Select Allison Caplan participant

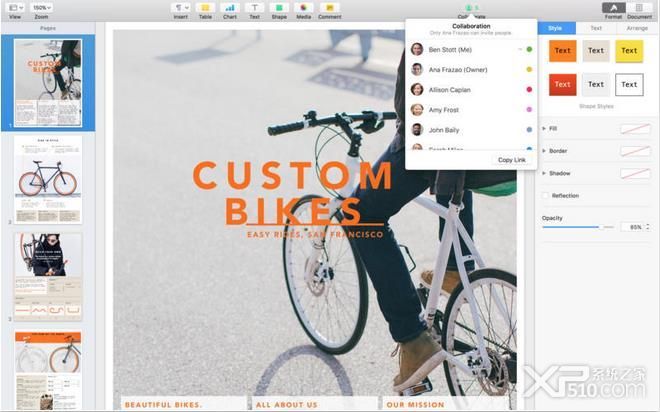(x=471, y=90)
